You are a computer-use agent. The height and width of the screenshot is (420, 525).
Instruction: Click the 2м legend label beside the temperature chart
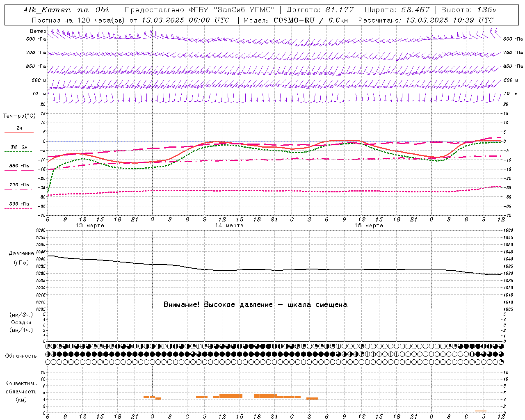coord(19,128)
